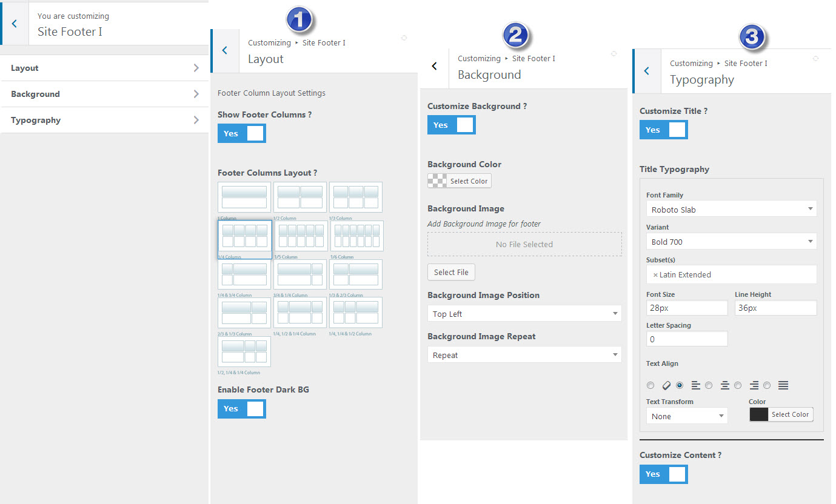Click Select Color under Background Color
Viewport: 836px width, 504px height.
pos(469,181)
